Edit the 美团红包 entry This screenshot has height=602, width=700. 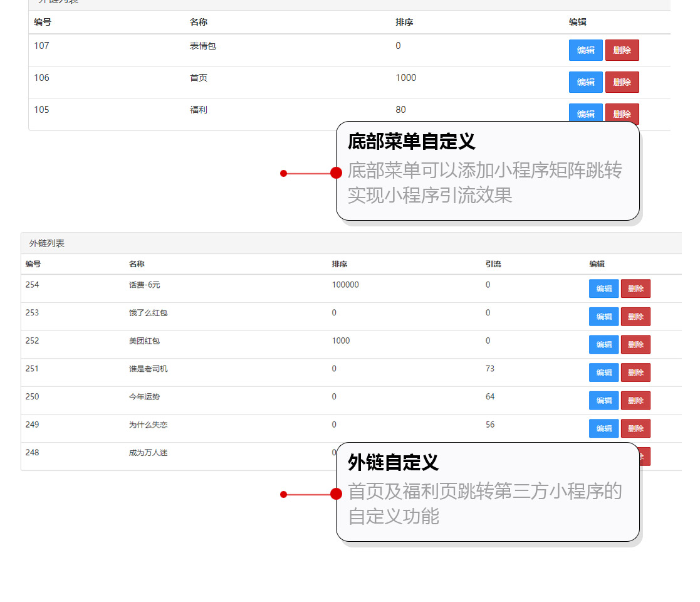click(603, 344)
